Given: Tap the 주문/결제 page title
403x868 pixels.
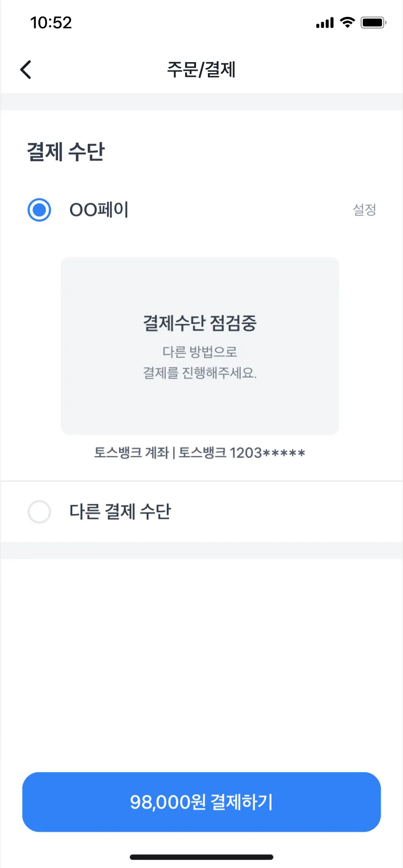Looking at the screenshot, I should (x=201, y=70).
